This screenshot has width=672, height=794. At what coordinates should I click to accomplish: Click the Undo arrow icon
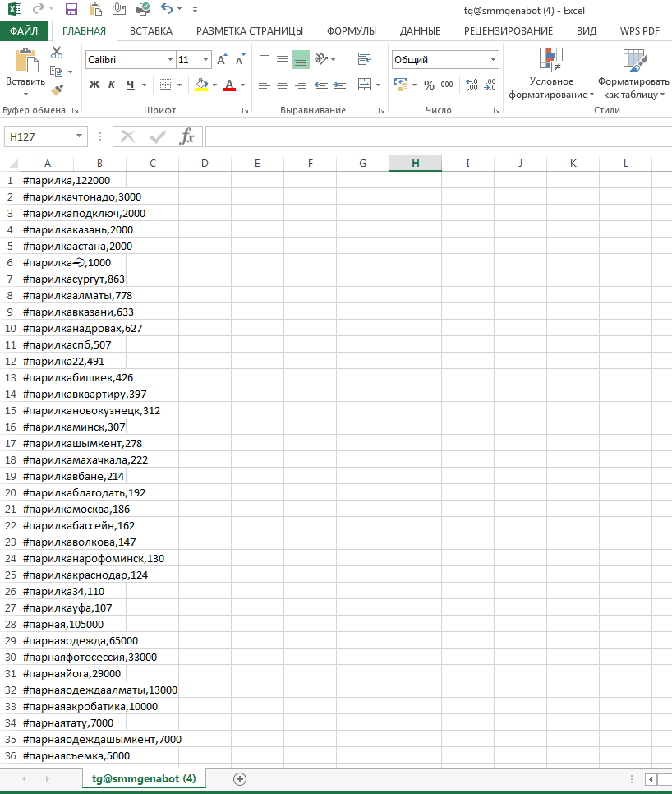[x=167, y=8]
